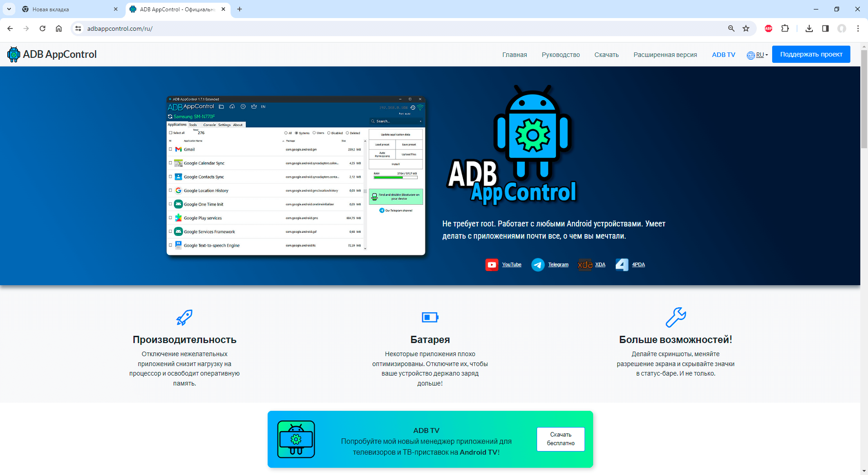Toggle the browser side panel icon
Image resolution: width=868 pixels, height=475 pixels.
click(826, 28)
